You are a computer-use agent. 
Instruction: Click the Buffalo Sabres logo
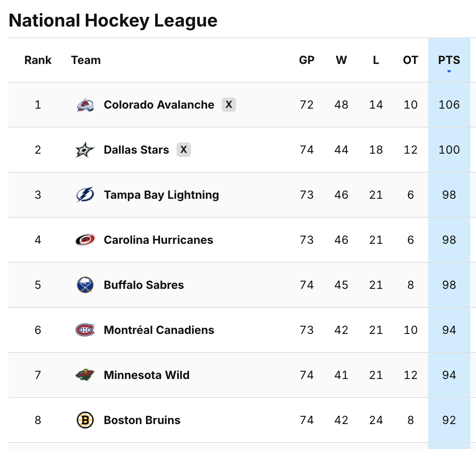click(85, 285)
